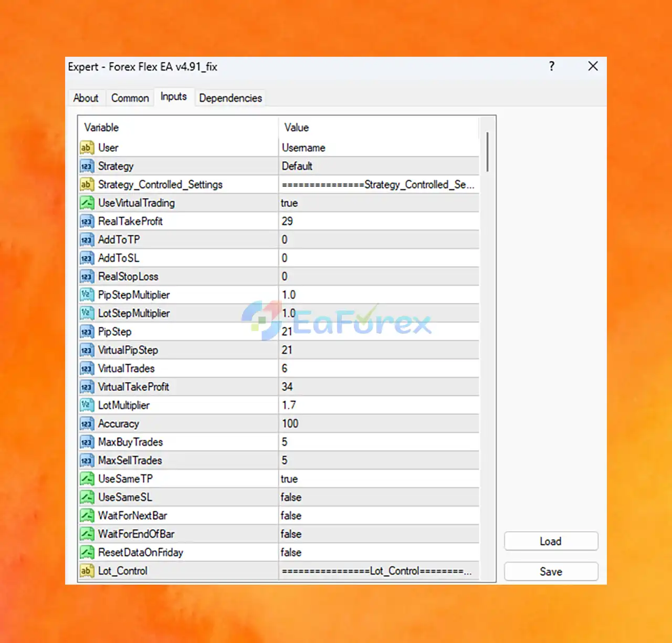The image size is (672, 643).
Task: Close the Expert dialog window
Action: (593, 66)
